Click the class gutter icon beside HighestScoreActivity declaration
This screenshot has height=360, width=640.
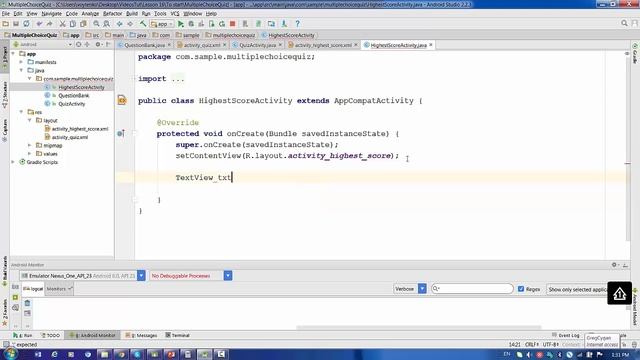coord(122,100)
